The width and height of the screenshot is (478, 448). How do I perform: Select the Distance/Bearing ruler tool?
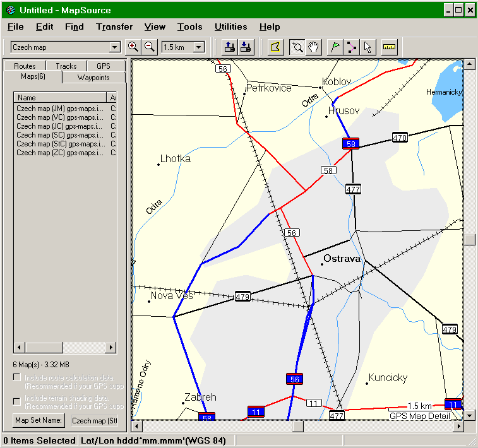pos(390,47)
